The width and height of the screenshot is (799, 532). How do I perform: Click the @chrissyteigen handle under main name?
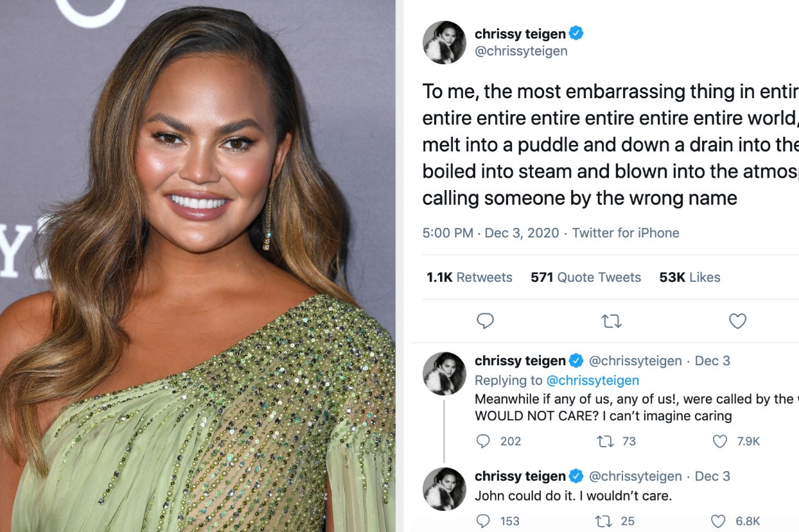(521, 51)
